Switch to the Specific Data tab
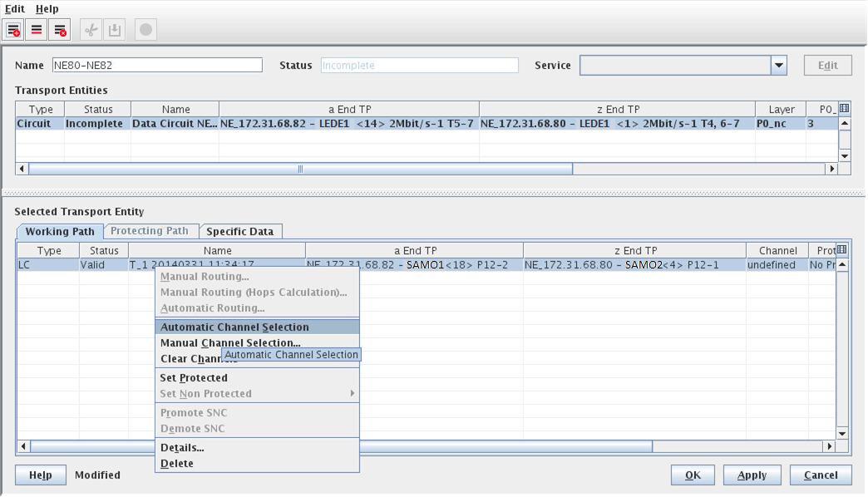The width and height of the screenshot is (868, 497). (240, 232)
